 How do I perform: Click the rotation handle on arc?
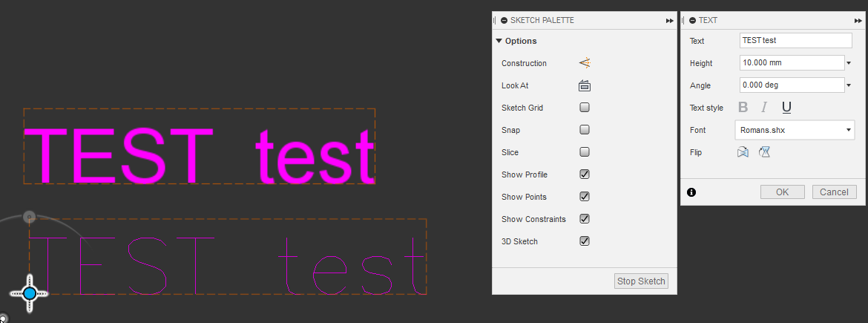click(30, 217)
